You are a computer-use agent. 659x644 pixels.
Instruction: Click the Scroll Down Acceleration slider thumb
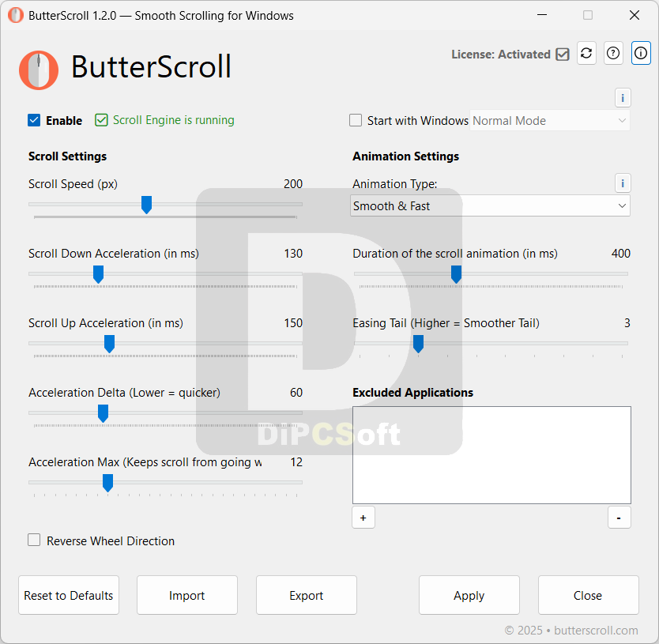(98, 274)
